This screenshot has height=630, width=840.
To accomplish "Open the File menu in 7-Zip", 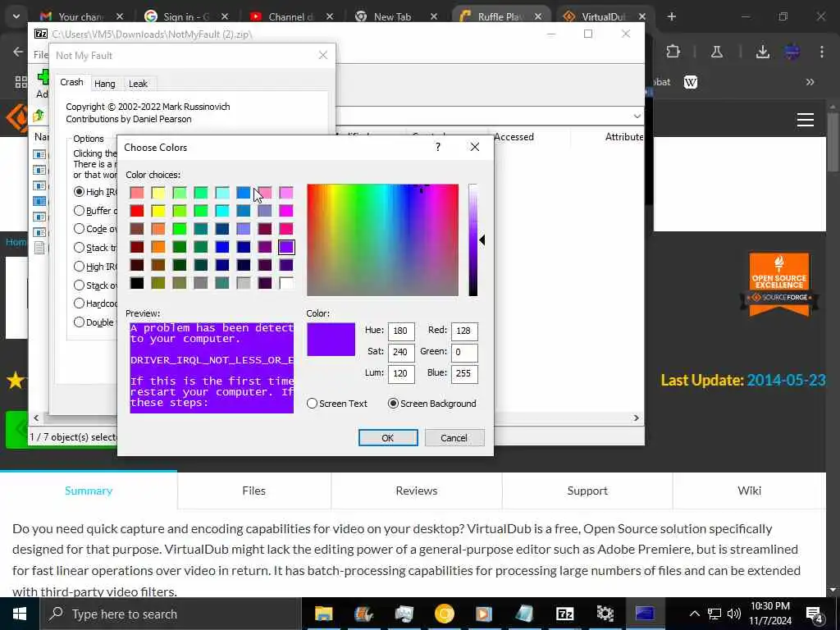I will (x=40, y=55).
